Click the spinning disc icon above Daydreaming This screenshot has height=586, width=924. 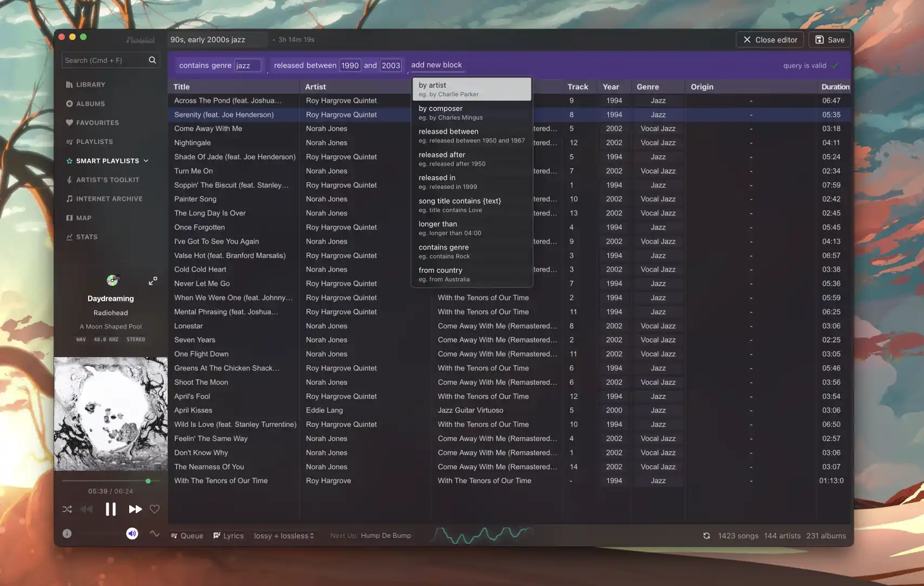coord(112,280)
